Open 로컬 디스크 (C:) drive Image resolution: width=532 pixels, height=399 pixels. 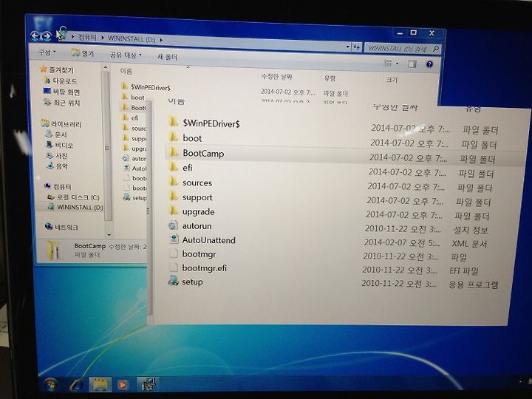point(73,197)
